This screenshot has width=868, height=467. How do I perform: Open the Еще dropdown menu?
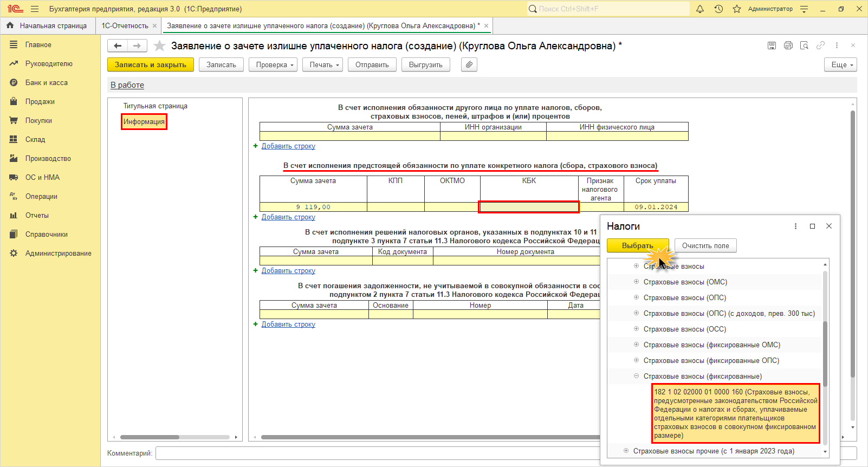841,64
